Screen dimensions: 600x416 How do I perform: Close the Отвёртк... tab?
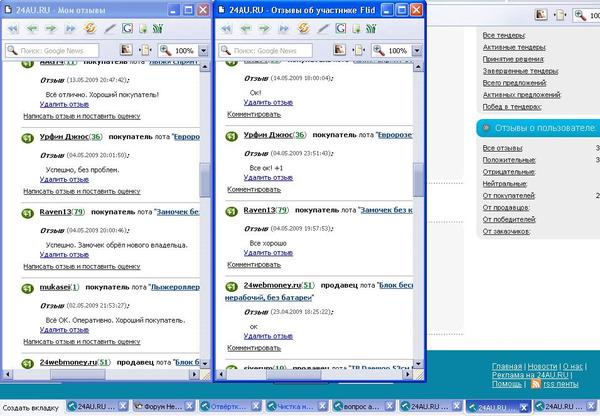click(256, 406)
